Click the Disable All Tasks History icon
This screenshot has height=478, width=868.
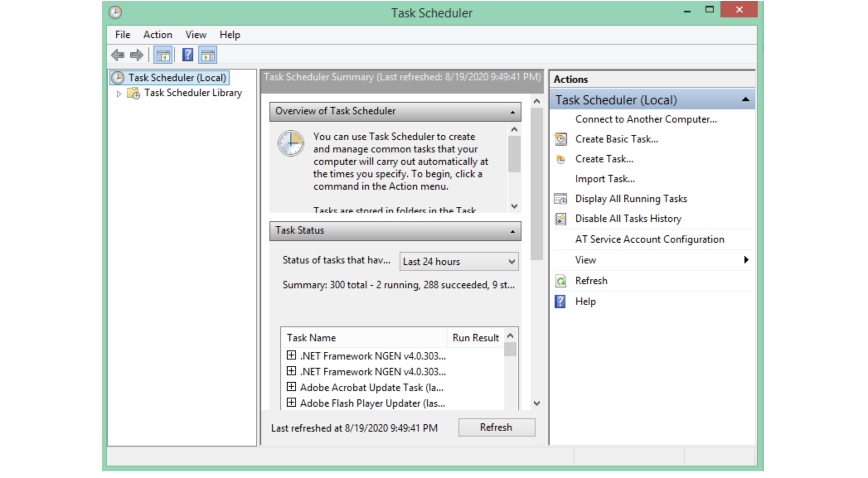pyautogui.click(x=560, y=219)
